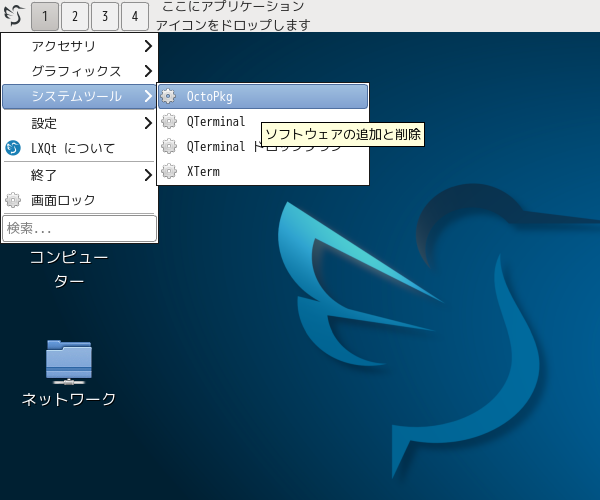The height and width of the screenshot is (500, 600).
Task: Click the 検索 search field
Action: pyautogui.click(x=79, y=228)
